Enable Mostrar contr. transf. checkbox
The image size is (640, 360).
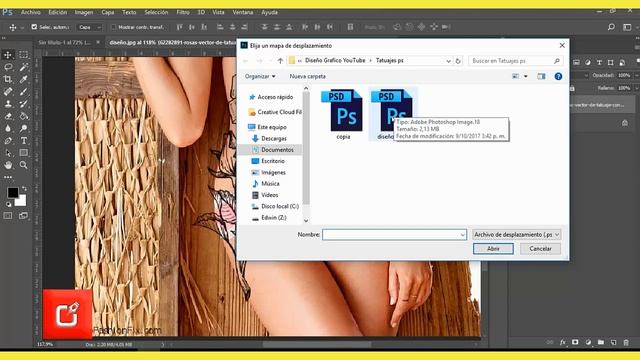pyautogui.click(x=113, y=27)
